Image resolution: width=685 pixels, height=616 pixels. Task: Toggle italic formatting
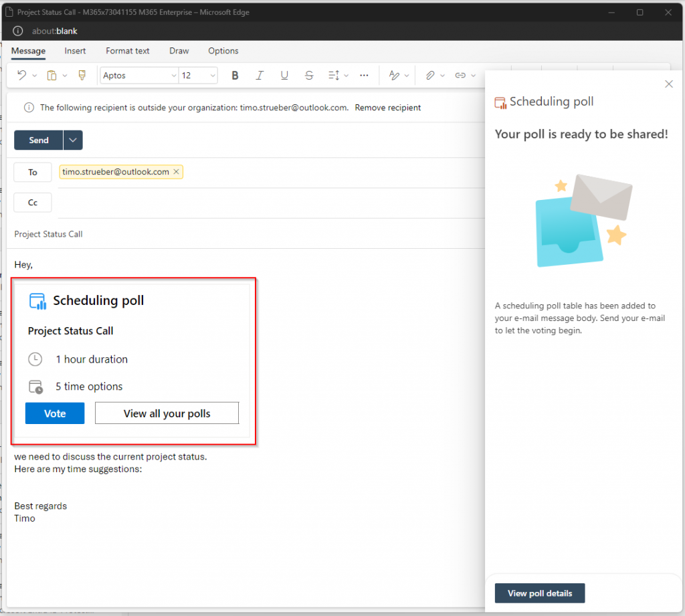pos(260,76)
